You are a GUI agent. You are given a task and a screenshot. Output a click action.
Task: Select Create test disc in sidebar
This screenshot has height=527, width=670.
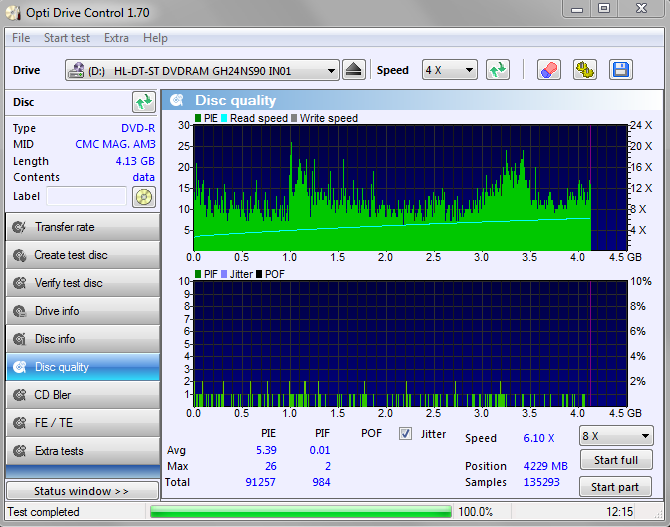(x=83, y=255)
